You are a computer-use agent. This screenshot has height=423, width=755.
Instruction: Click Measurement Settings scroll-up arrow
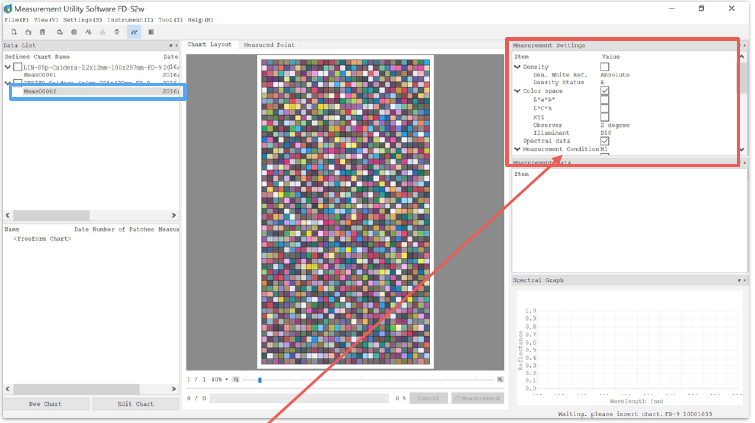tap(742, 56)
